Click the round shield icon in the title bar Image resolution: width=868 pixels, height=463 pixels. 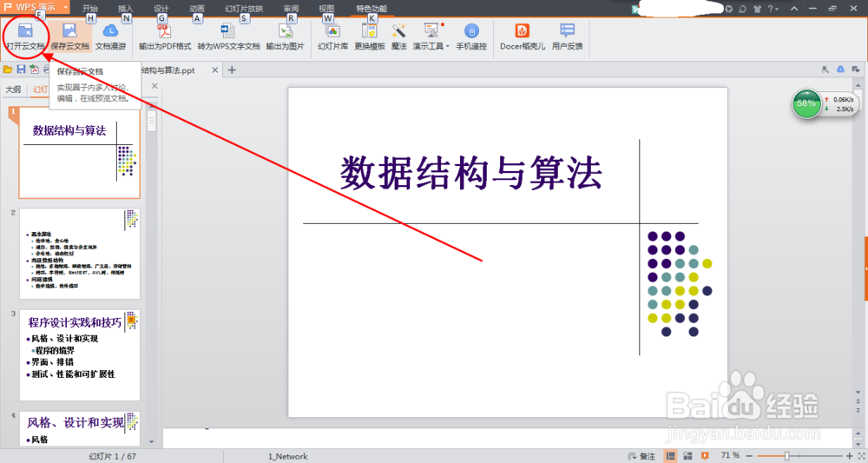pyautogui.click(x=728, y=9)
